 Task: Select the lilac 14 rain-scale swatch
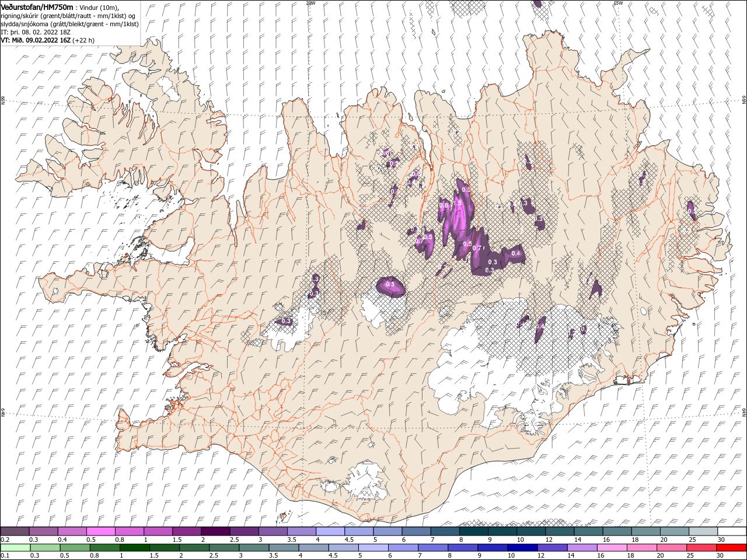[x=582, y=548]
